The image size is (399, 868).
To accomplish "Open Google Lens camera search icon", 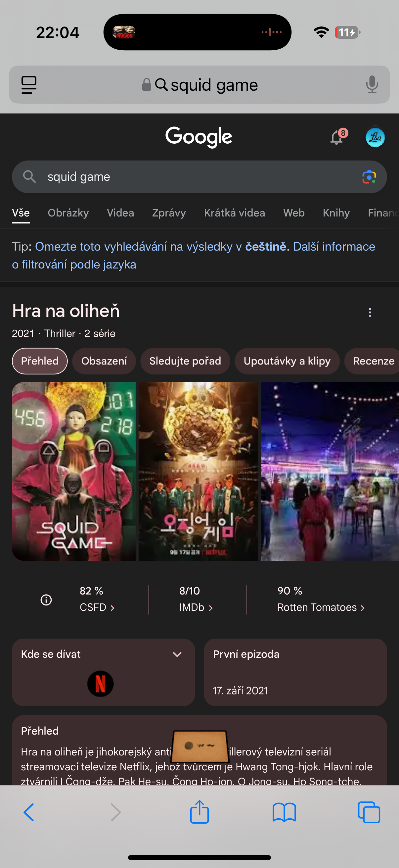I will 369,177.
